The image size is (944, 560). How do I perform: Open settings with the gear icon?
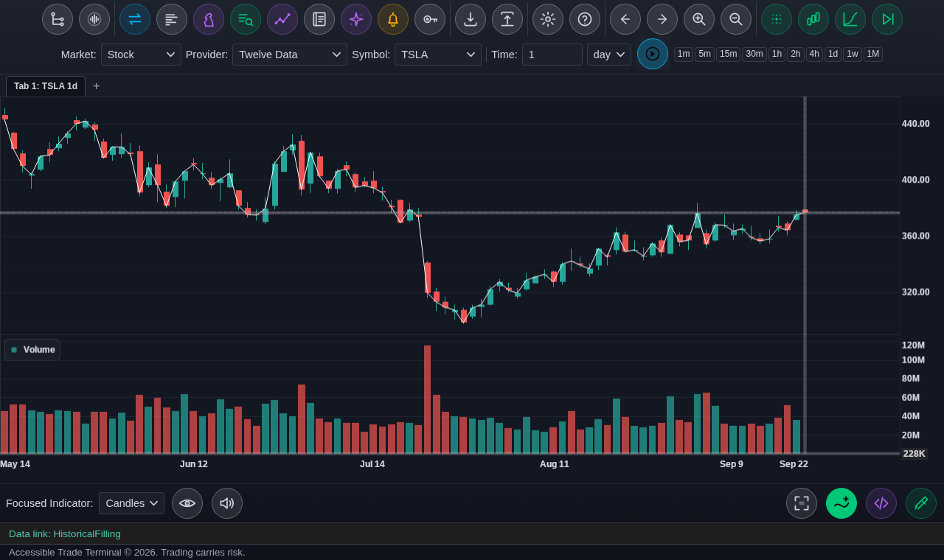click(x=548, y=19)
